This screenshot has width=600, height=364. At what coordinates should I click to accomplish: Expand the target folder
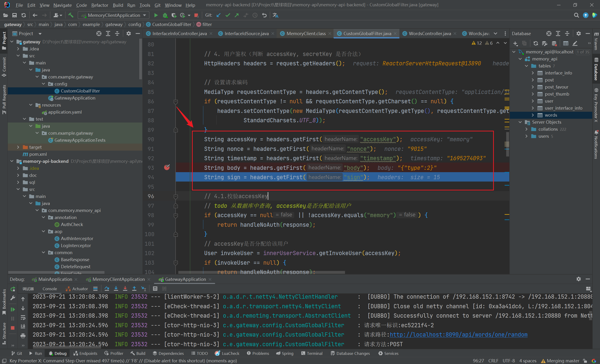pyautogui.click(x=18, y=147)
